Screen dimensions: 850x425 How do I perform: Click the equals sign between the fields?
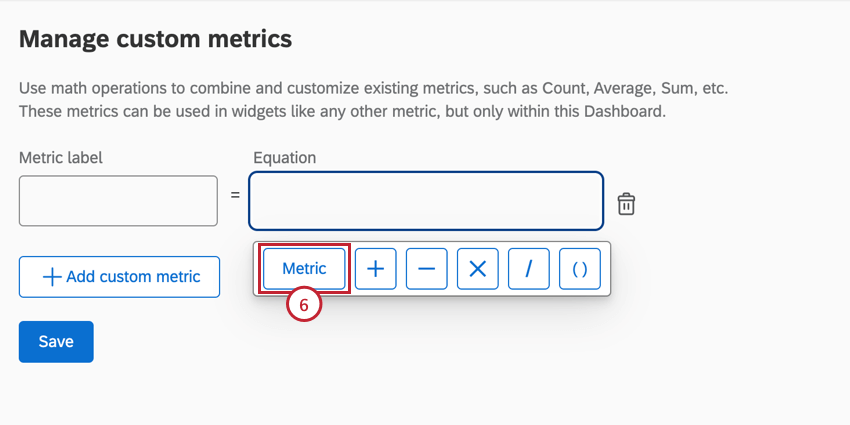pyautogui.click(x=236, y=195)
